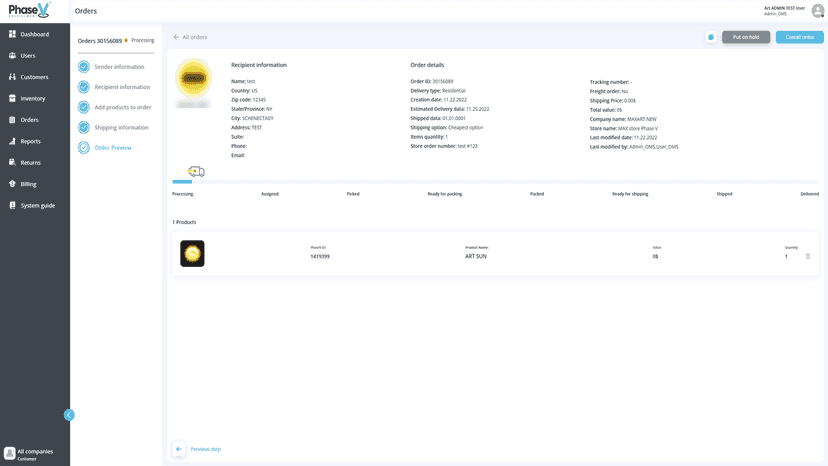The image size is (828, 466).
Task: Click the Shipping information checkmark icon
Action: [x=83, y=127]
